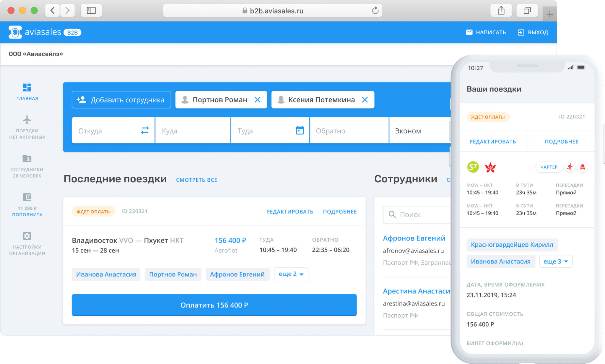Click Ждет оплаты badge on desktop card

coord(93,212)
